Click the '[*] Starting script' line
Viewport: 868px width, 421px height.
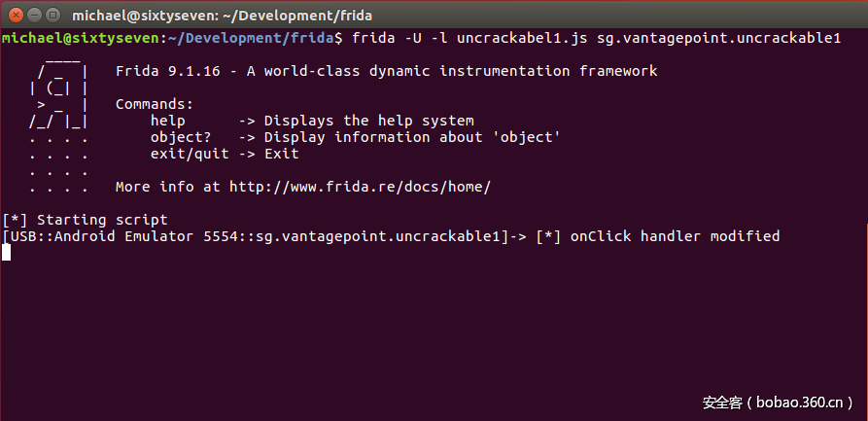click(x=86, y=220)
